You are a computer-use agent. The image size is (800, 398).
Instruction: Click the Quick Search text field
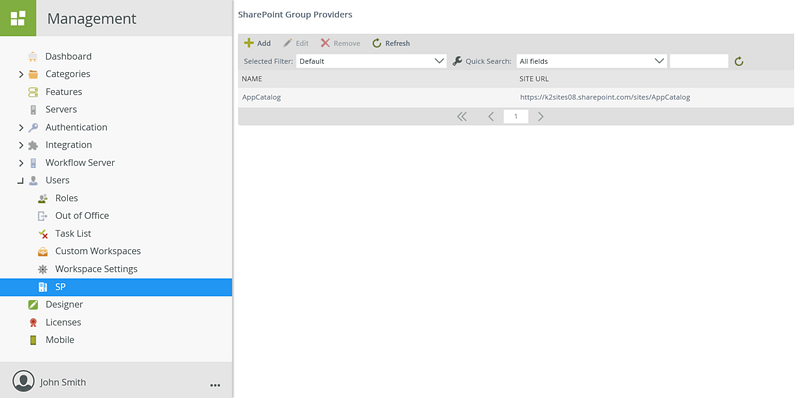pyautogui.click(x=699, y=61)
